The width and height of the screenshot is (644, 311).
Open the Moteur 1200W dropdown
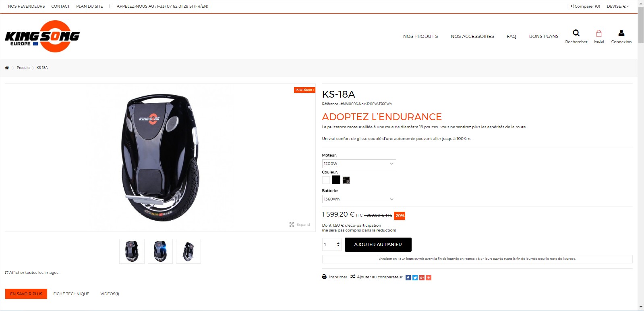pos(359,164)
